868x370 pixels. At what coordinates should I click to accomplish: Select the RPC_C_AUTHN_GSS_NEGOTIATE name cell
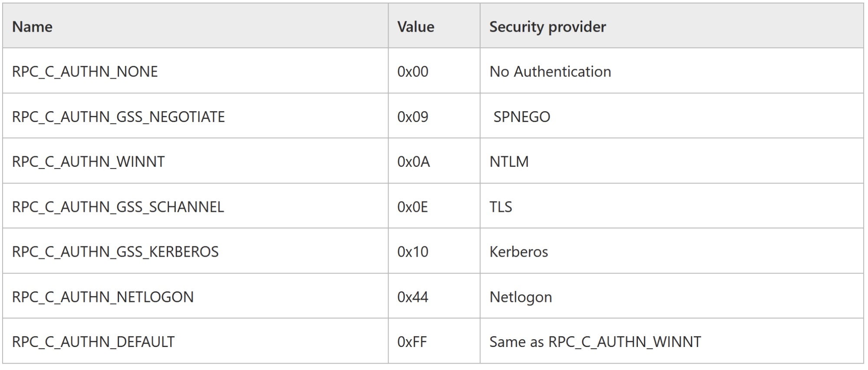click(119, 117)
